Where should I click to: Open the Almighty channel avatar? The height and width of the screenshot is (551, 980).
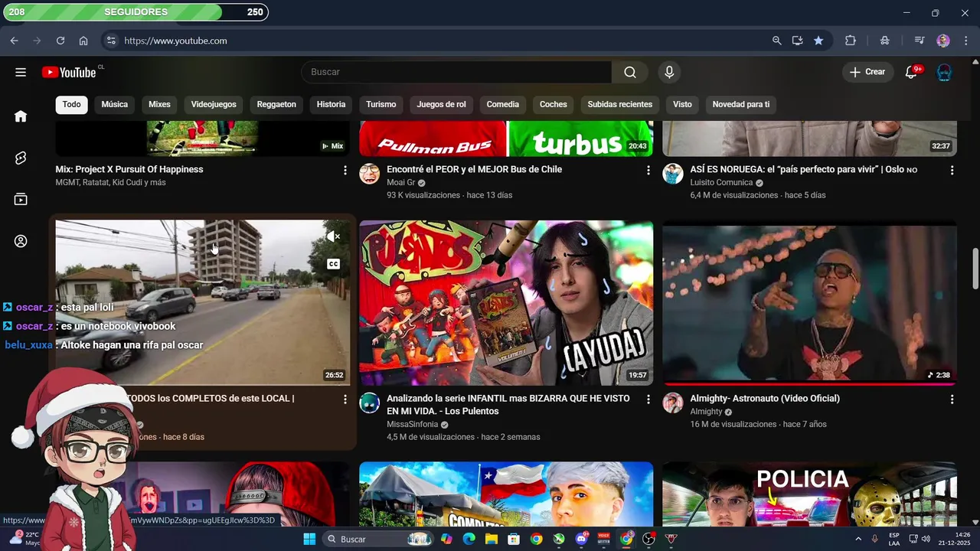[x=672, y=403]
